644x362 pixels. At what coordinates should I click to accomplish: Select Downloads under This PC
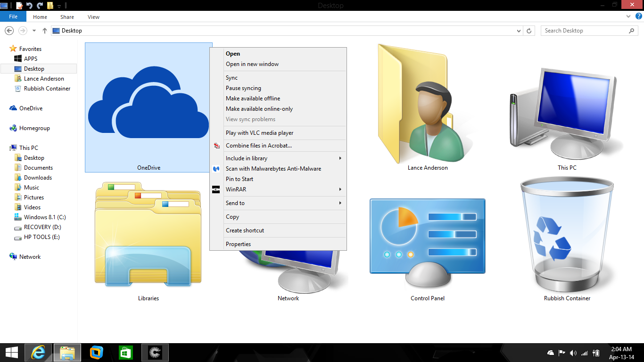[x=38, y=178]
